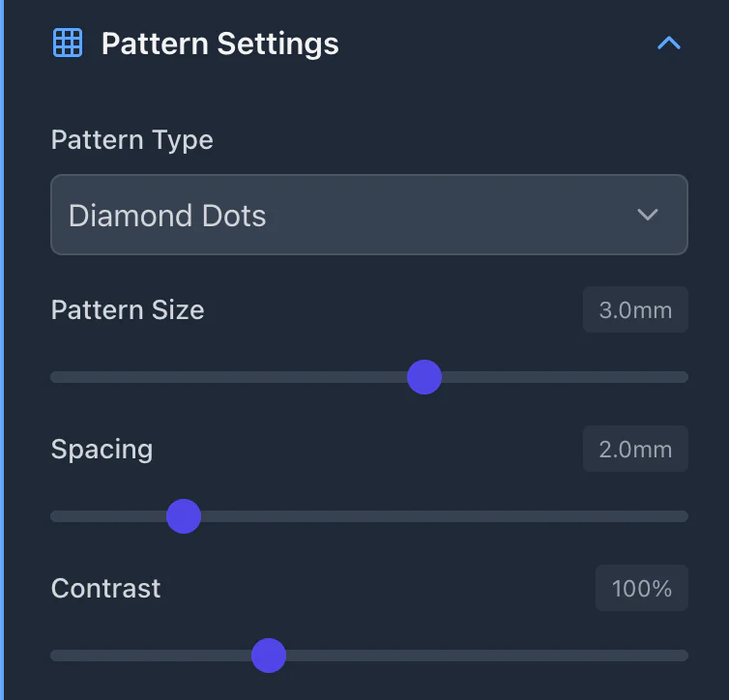
Task: Click the 100% Contrast value box
Action: (x=641, y=588)
